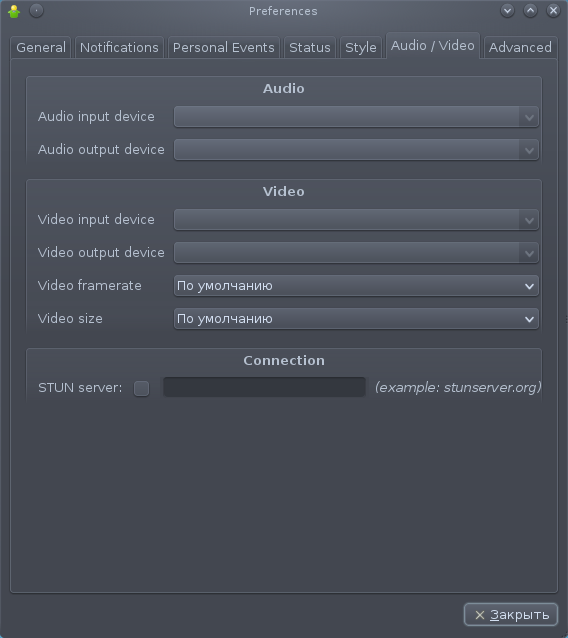Switch to the General tab
This screenshot has width=568, height=638.
(41, 48)
